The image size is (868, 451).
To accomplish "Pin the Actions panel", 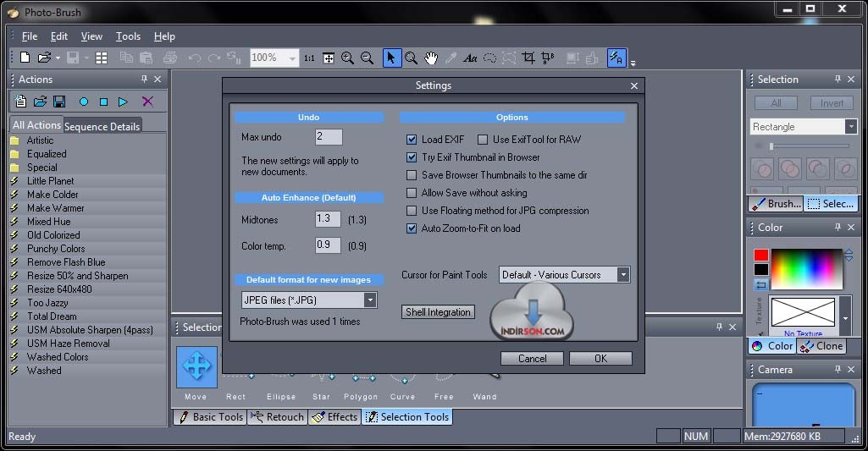I will (x=144, y=80).
